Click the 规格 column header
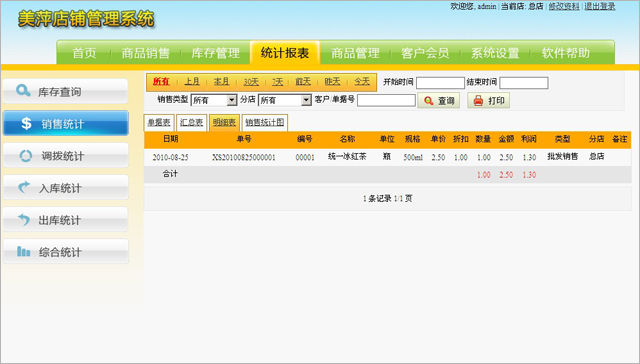 coord(412,139)
